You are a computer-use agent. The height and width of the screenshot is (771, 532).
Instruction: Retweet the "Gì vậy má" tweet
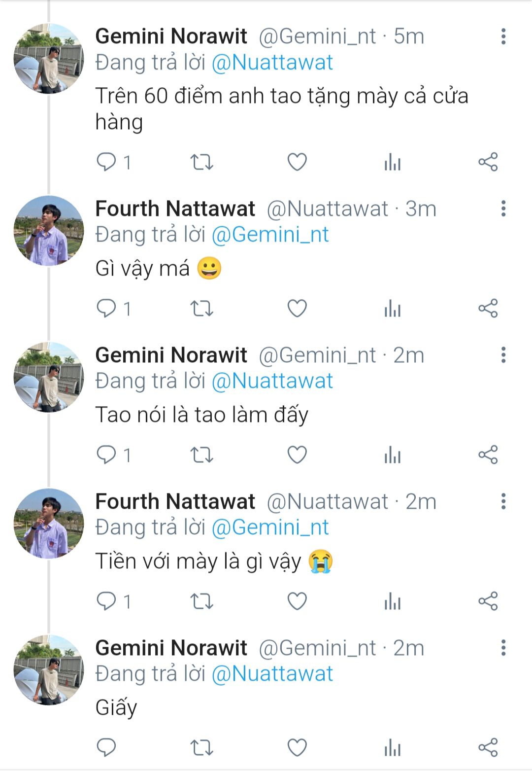201,309
